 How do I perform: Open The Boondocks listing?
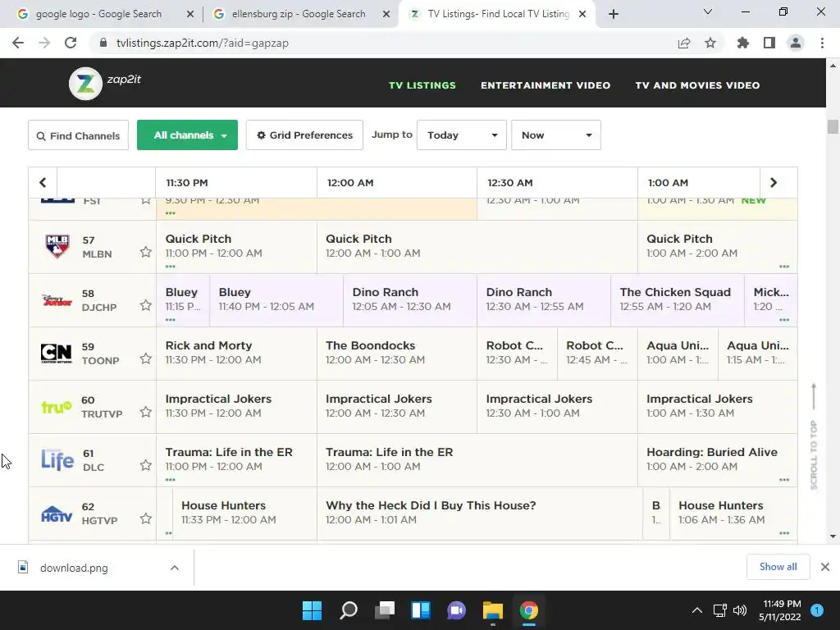pyautogui.click(x=396, y=353)
